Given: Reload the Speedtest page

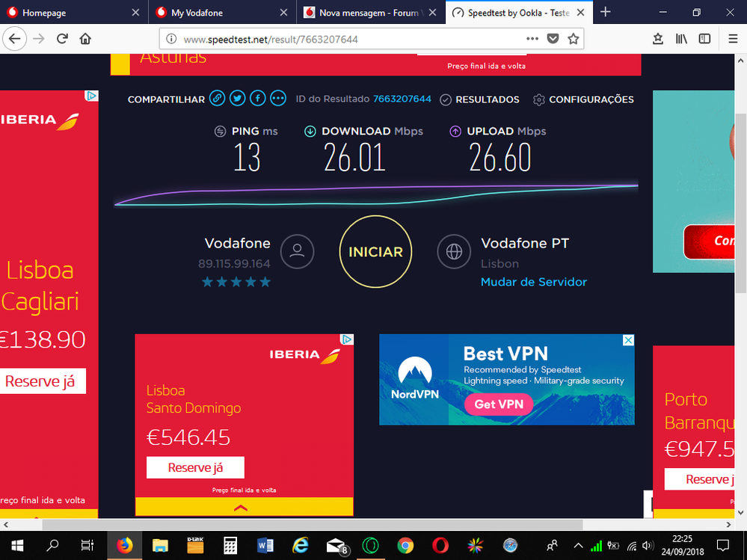Looking at the screenshot, I should coord(62,39).
